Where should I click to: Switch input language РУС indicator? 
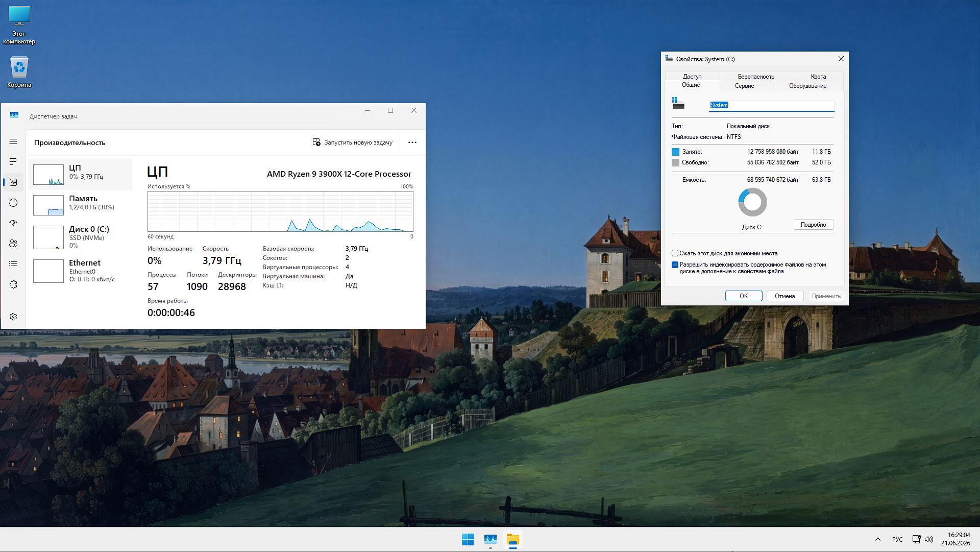[x=897, y=539]
